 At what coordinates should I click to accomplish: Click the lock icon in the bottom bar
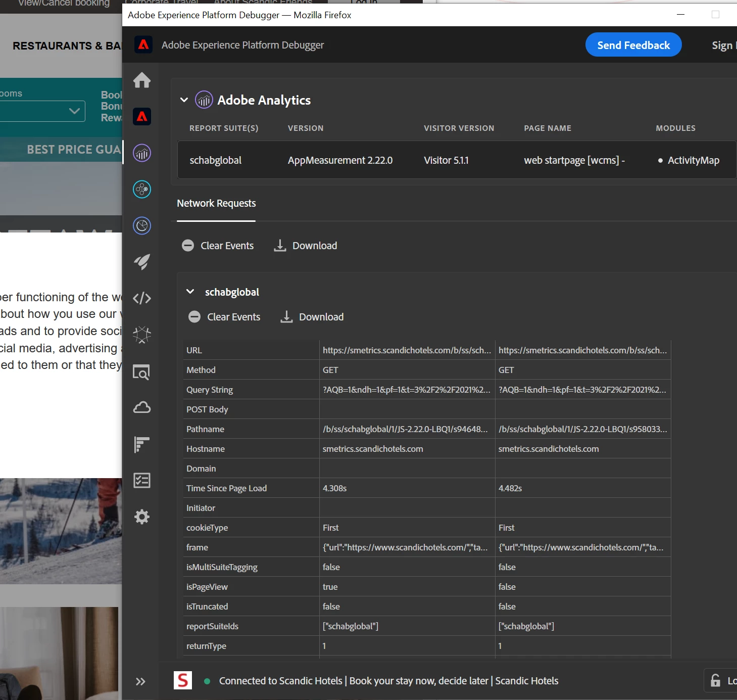[715, 680]
